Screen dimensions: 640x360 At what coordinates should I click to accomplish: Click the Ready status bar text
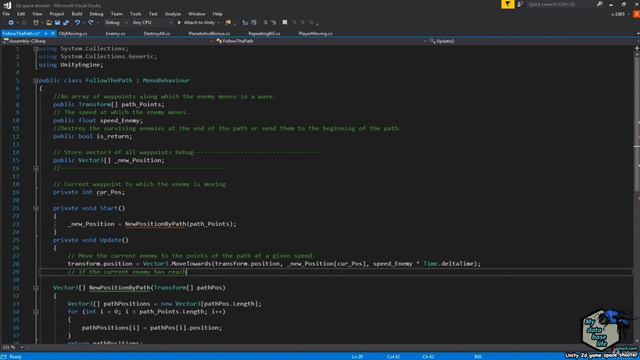tap(16, 357)
